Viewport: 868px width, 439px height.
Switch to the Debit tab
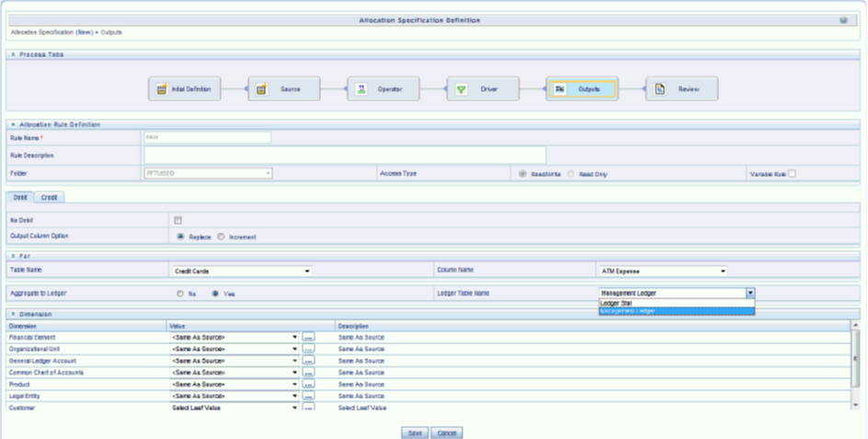20,197
